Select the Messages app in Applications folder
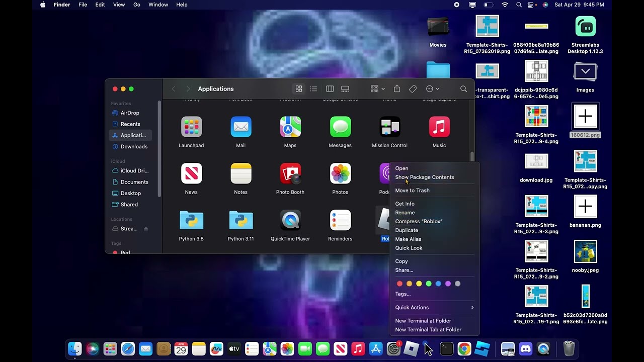This screenshot has height=362, width=644. tap(340, 127)
